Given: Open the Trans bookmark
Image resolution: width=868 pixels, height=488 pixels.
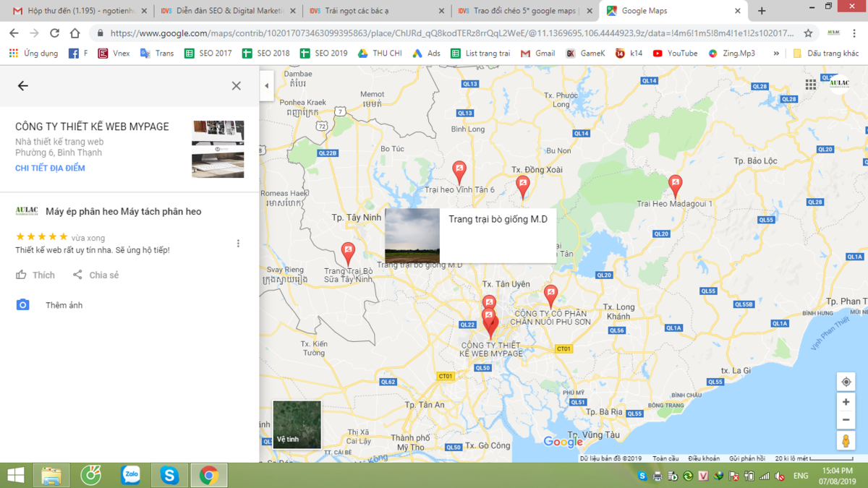Looking at the screenshot, I should [157, 53].
